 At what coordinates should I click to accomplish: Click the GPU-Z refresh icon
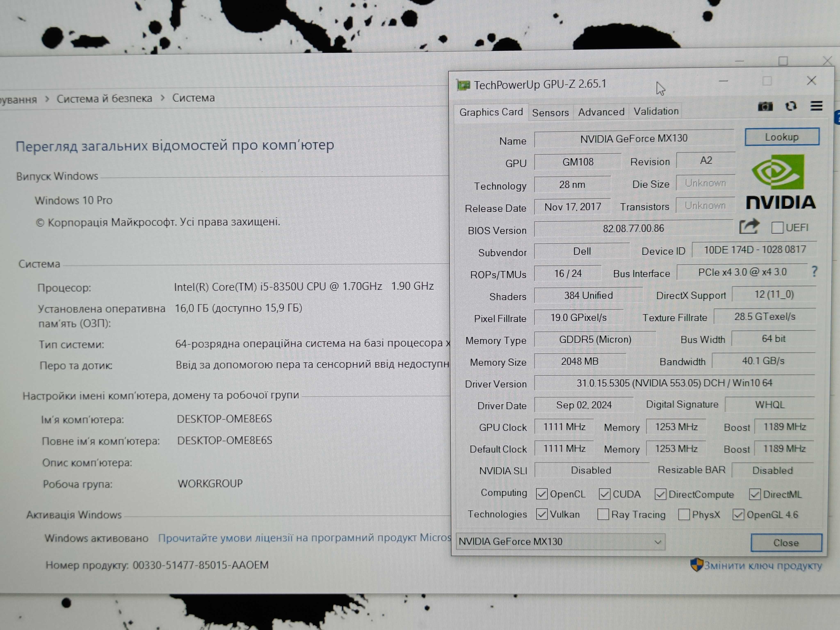coord(791,106)
